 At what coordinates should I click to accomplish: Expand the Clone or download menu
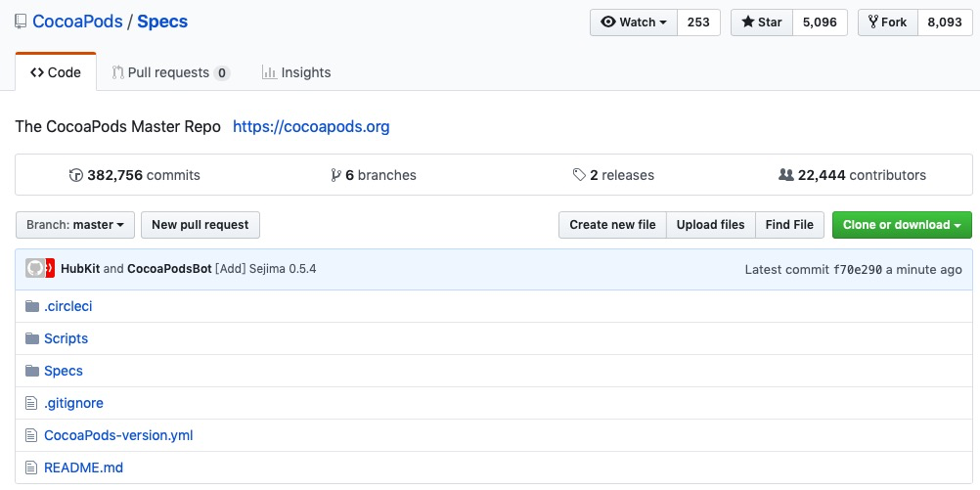902,225
